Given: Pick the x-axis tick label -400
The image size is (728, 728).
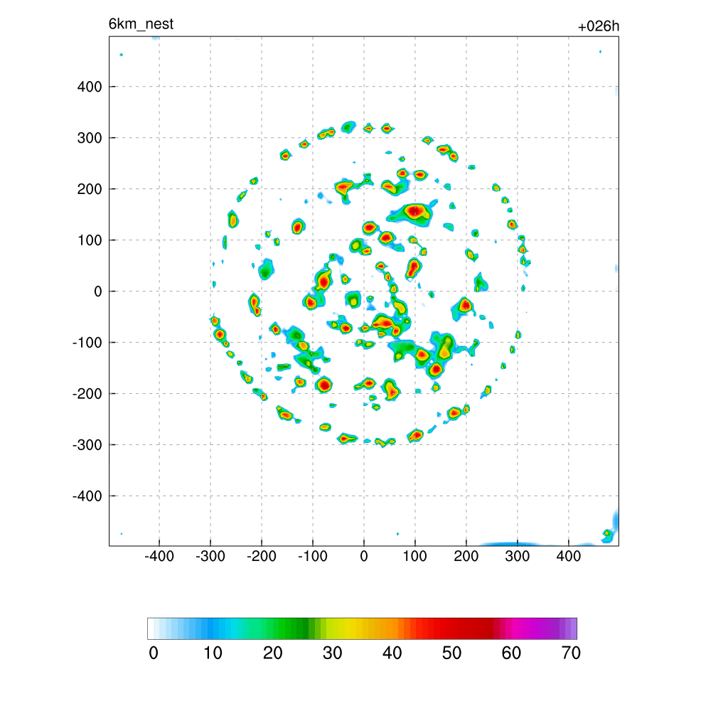Looking at the screenshot, I should click(159, 556).
